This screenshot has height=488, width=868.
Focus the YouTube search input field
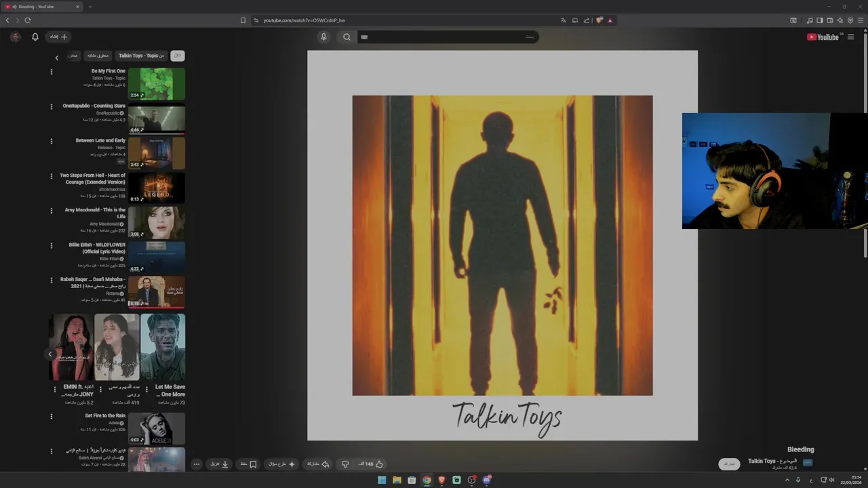point(448,37)
